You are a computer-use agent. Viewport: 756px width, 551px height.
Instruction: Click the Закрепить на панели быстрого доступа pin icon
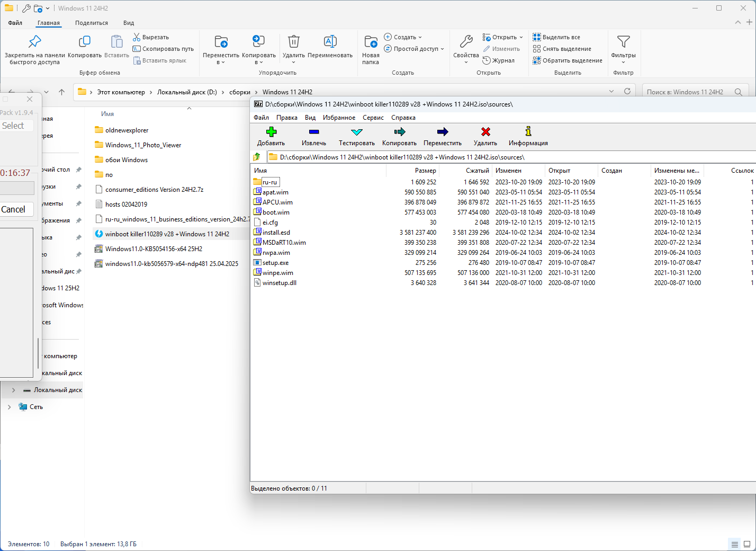click(35, 42)
